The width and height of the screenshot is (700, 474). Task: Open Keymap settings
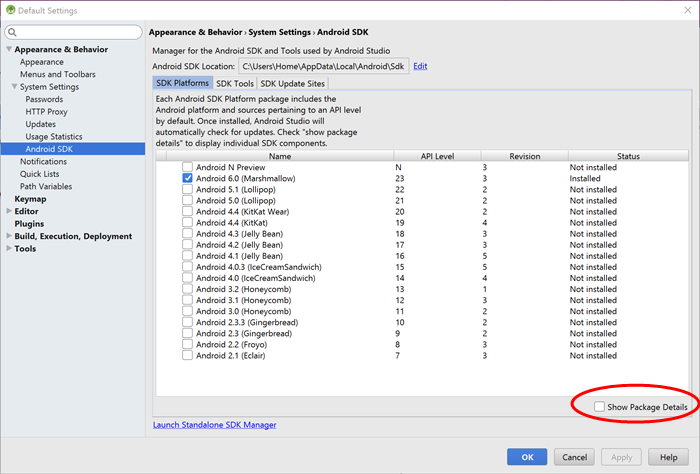pyautogui.click(x=30, y=199)
